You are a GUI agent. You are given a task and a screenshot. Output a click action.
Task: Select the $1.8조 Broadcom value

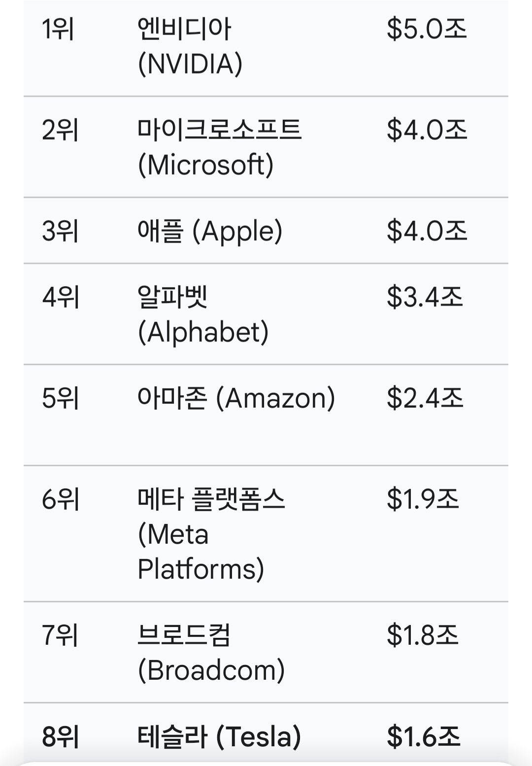click(423, 635)
